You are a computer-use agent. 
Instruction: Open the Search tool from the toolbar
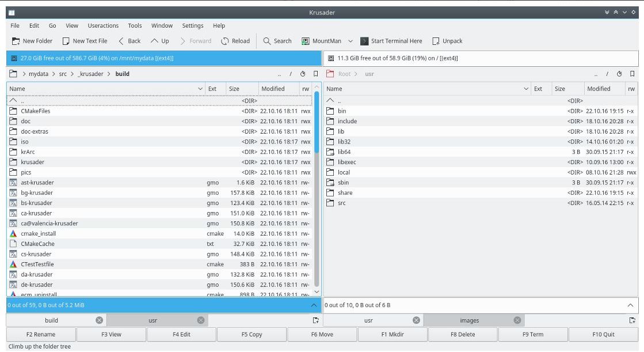click(277, 41)
